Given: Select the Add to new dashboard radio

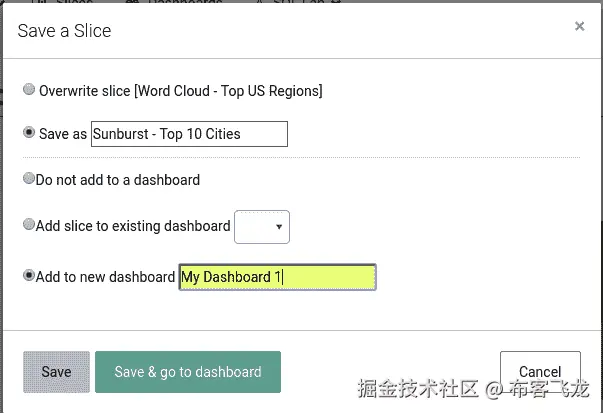Looking at the screenshot, I should point(28,276).
